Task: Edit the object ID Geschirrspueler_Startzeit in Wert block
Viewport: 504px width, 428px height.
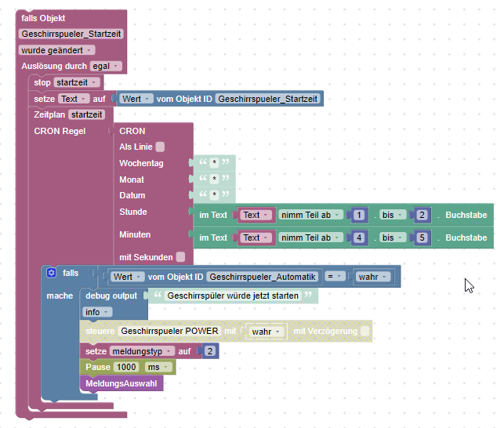Action: (267, 99)
